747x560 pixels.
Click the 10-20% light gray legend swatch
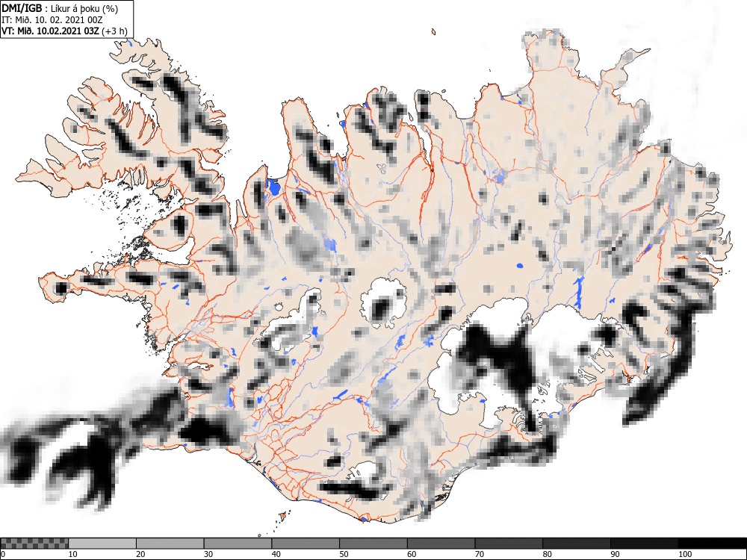(x=102, y=544)
